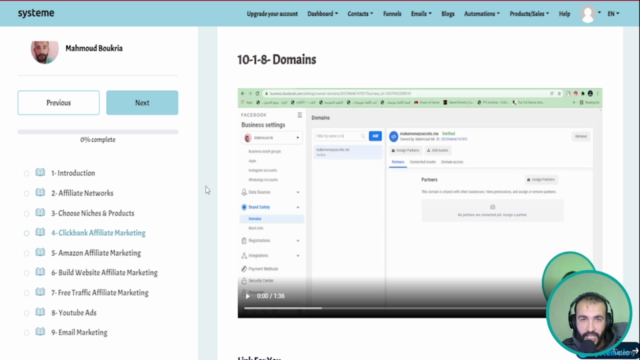Screen dimensions: 640x360
Task: Click the video time display 0:00 / 1:36
Action: [271, 296]
